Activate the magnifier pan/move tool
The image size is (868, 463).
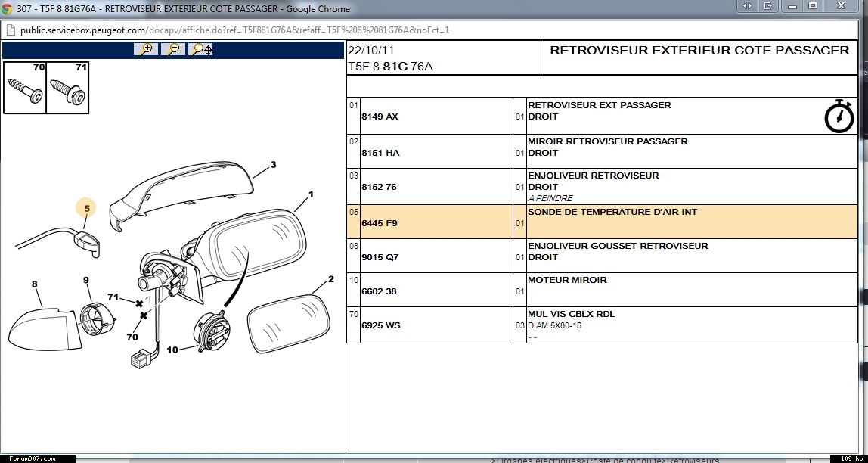[200, 49]
